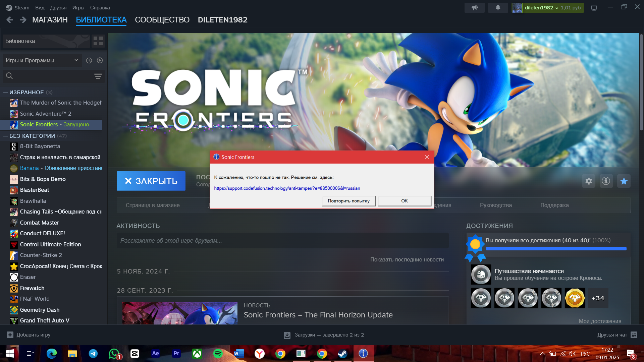The height and width of the screenshot is (362, 644).
Task: Switch library to grid view icon
Action: (x=98, y=41)
